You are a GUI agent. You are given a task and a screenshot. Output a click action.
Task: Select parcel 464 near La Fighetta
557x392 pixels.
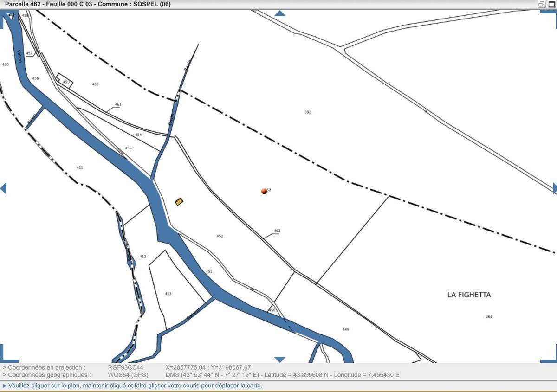[489, 317]
